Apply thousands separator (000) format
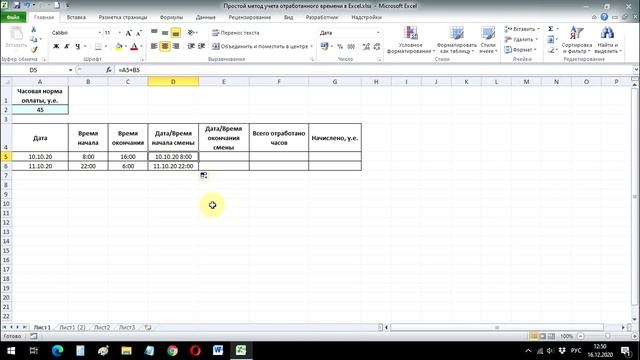Viewport: 640px width, 360px height. click(351, 47)
